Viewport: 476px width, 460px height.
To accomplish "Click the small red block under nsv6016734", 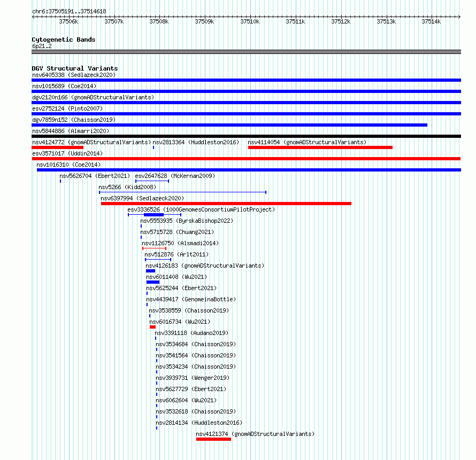I will tap(153, 327).
